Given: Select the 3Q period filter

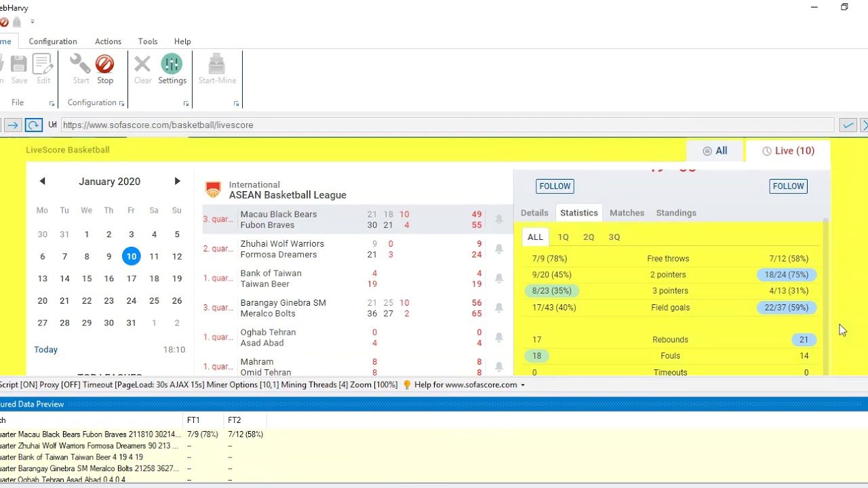Looking at the screenshot, I should point(614,237).
